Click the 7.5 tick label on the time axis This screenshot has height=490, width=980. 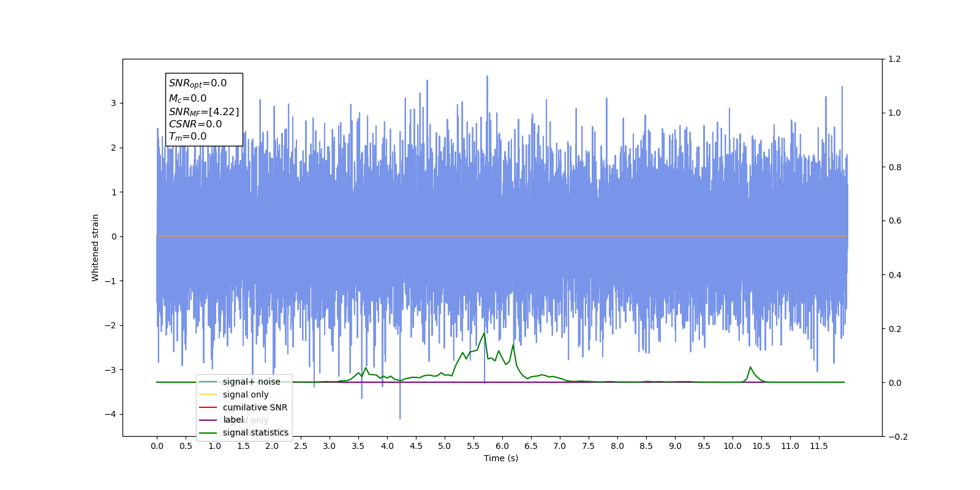589,446
